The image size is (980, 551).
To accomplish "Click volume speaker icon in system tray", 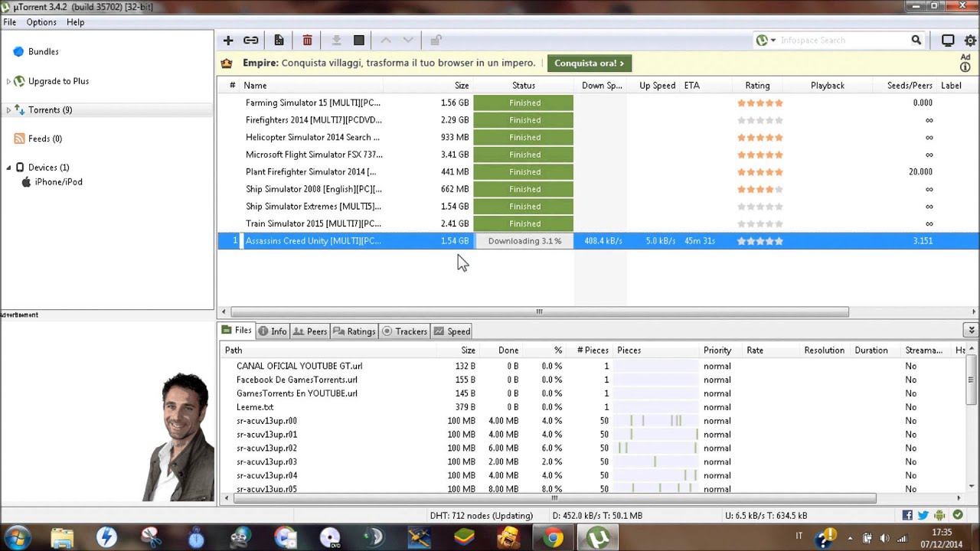I will (x=885, y=538).
